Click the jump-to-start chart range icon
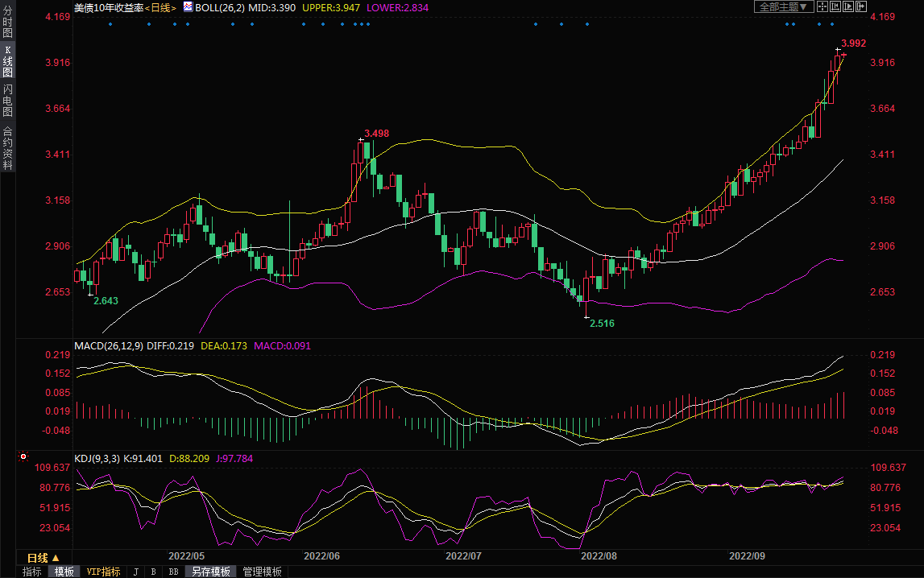The height and width of the screenshot is (578, 924). tap(835, 6)
